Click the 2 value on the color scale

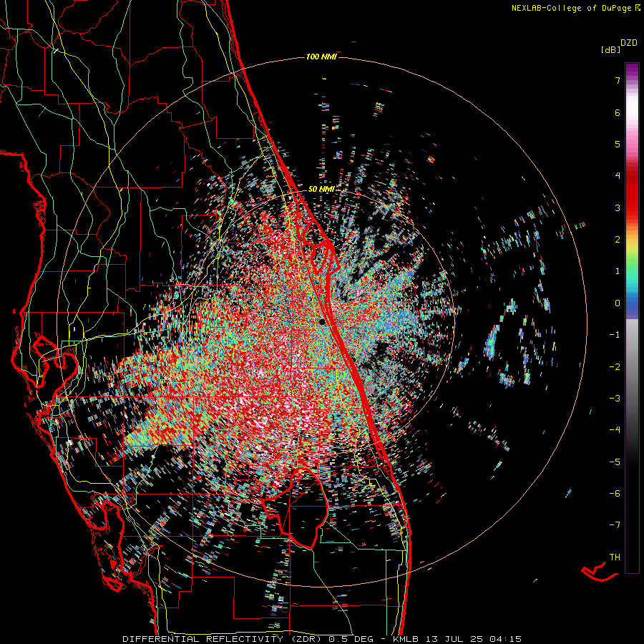pos(618,240)
